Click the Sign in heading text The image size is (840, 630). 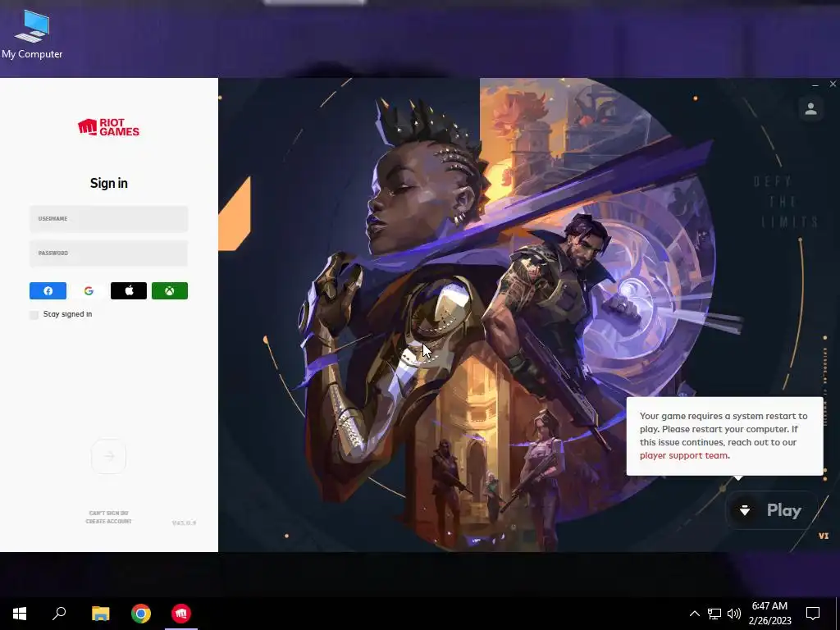click(109, 183)
